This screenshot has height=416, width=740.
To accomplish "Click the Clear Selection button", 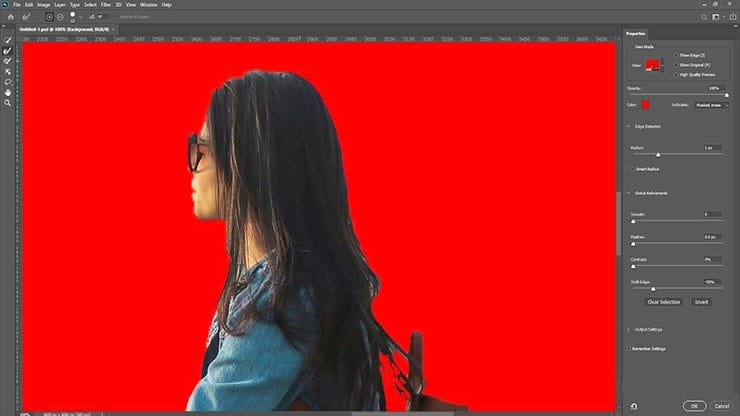I will 663,301.
